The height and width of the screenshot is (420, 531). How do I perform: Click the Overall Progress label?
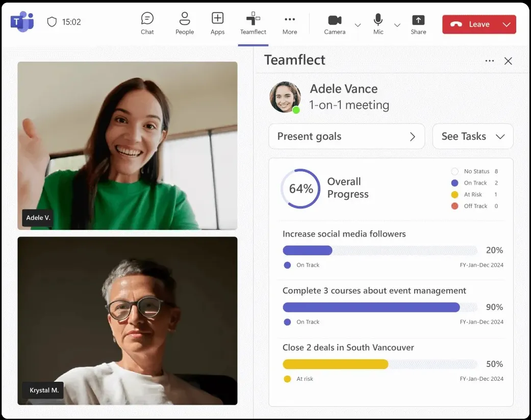348,188
